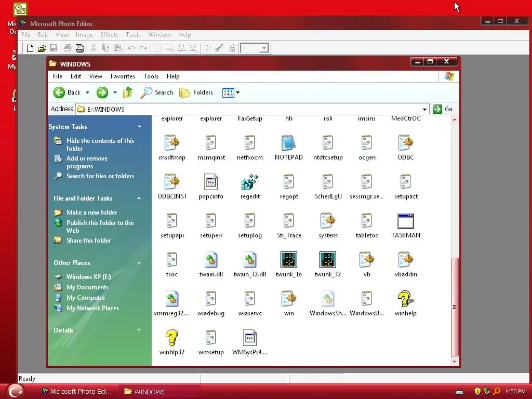Click Print icon in Photo Editor toolbar

pyautogui.click(x=68, y=48)
